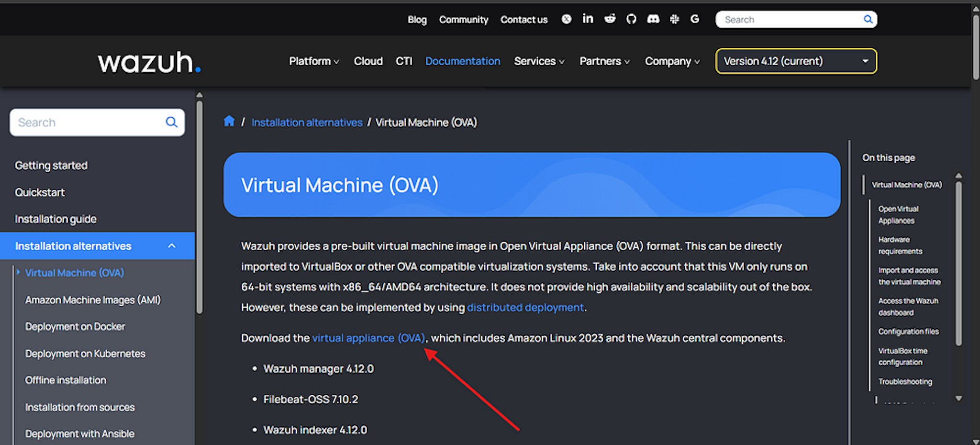The image size is (980, 445).
Task: Click the magnifier icon in top search bar
Action: coord(868,19)
